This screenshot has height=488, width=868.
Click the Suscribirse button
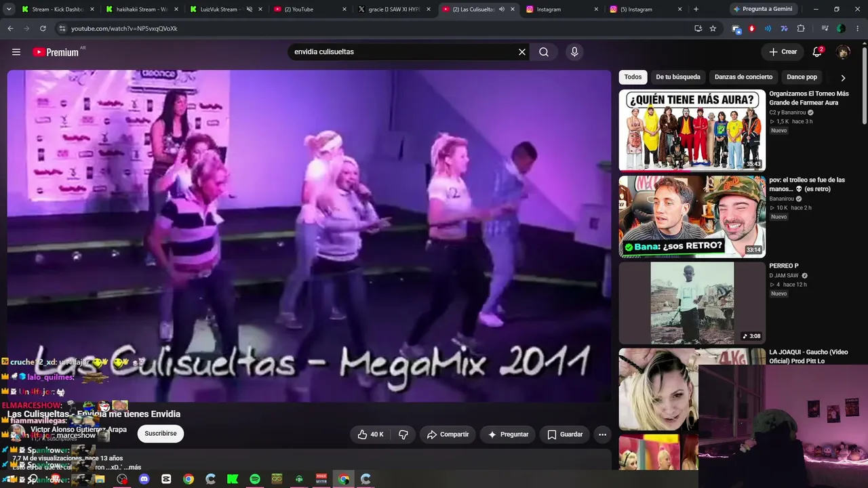point(161,434)
